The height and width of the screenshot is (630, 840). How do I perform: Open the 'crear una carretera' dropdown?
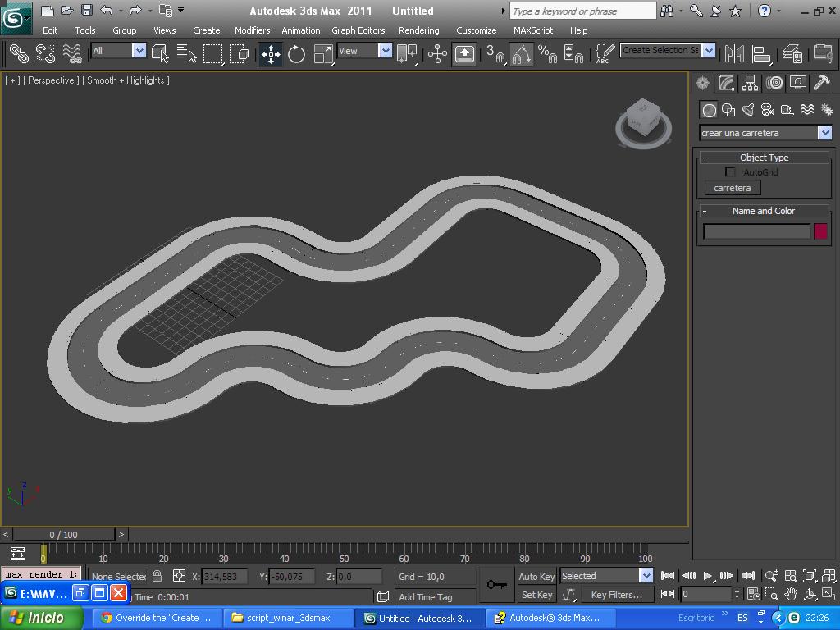[x=824, y=133]
